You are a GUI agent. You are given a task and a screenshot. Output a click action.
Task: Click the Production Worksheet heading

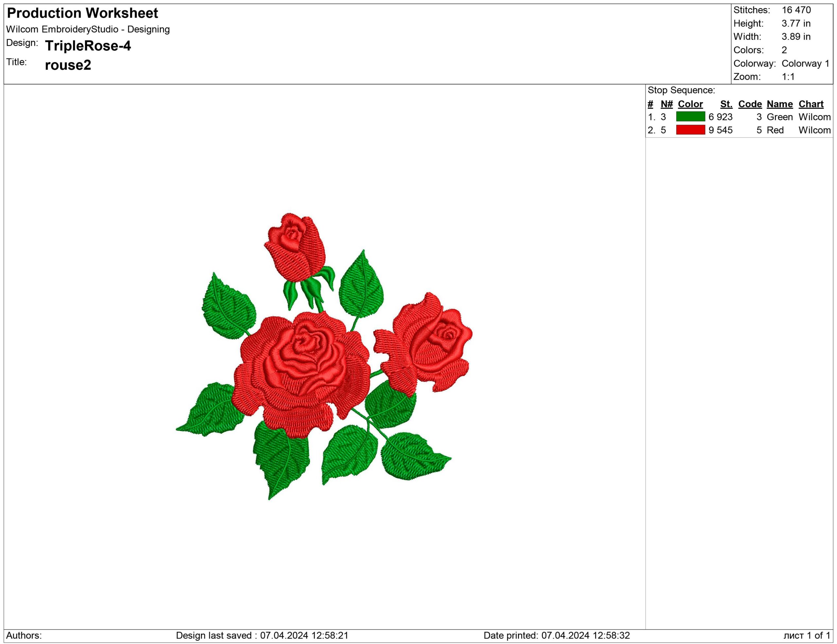pyautogui.click(x=82, y=13)
